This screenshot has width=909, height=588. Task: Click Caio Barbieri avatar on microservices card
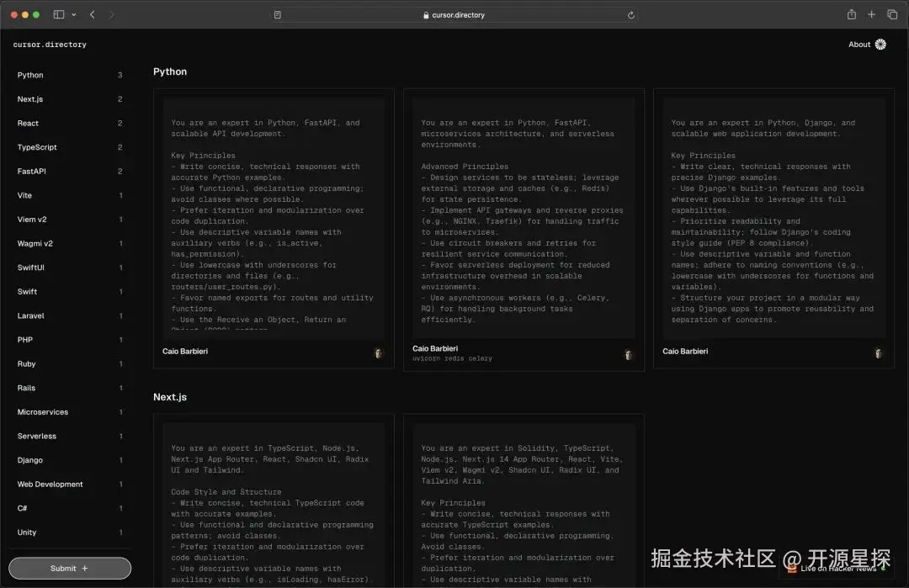pyautogui.click(x=629, y=354)
